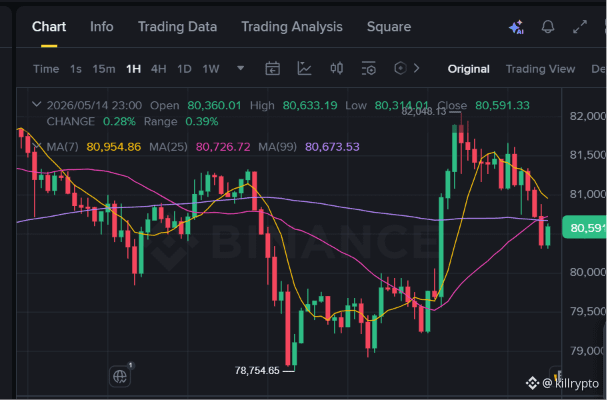This screenshot has height=400, width=607.
Task: Select the 1D interval
Action: tap(184, 69)
